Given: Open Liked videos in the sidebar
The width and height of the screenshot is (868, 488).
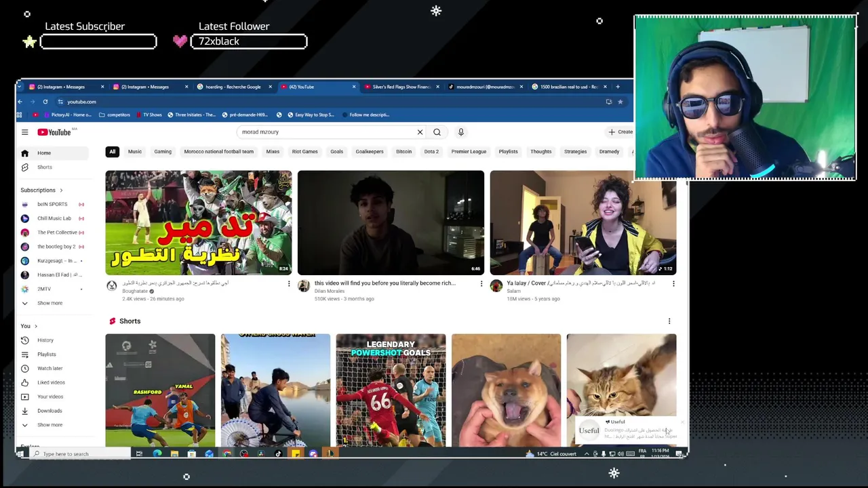Looking at the screenshot, I should [53, 382].
